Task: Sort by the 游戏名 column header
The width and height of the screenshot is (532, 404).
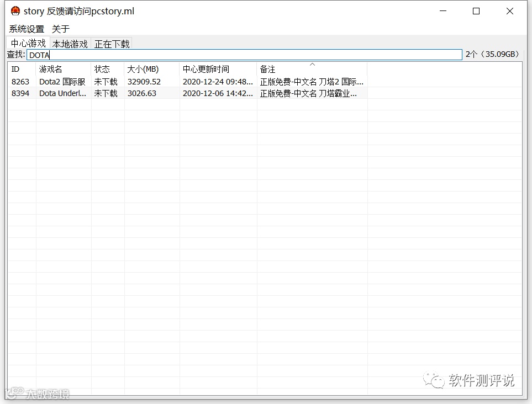Action: pos(64,69)
